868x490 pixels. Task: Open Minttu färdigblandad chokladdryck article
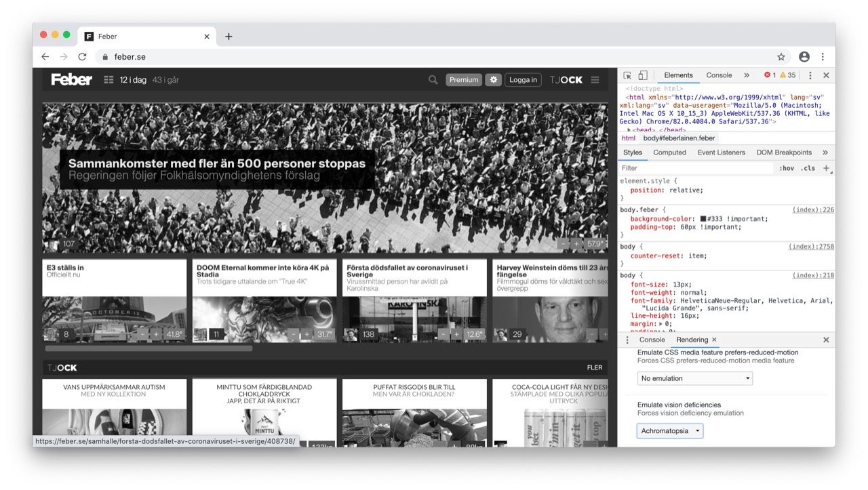pos(264,394)
